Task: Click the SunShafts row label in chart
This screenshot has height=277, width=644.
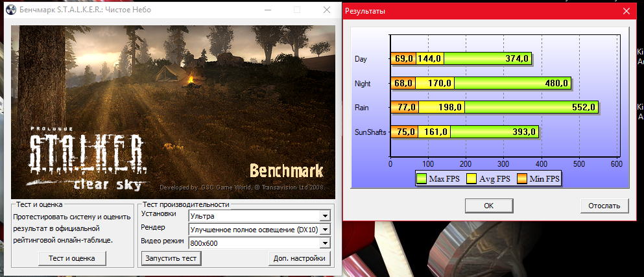Action: 370,132
